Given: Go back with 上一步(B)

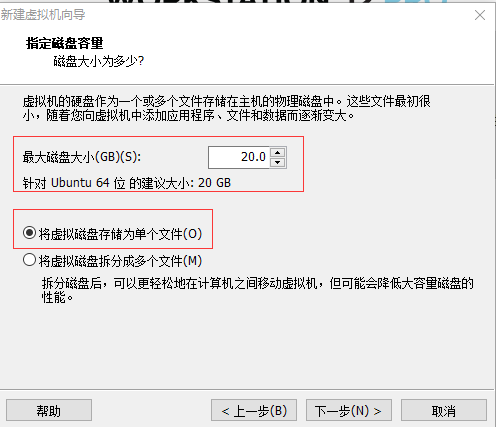Looking at the screenshot, I should click(x=254, y=410).
